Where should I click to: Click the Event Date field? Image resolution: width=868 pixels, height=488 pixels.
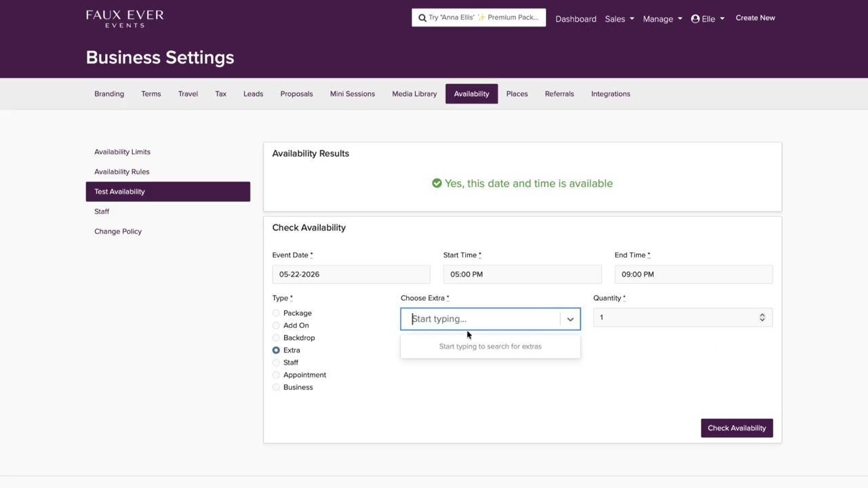coord(351,274)
